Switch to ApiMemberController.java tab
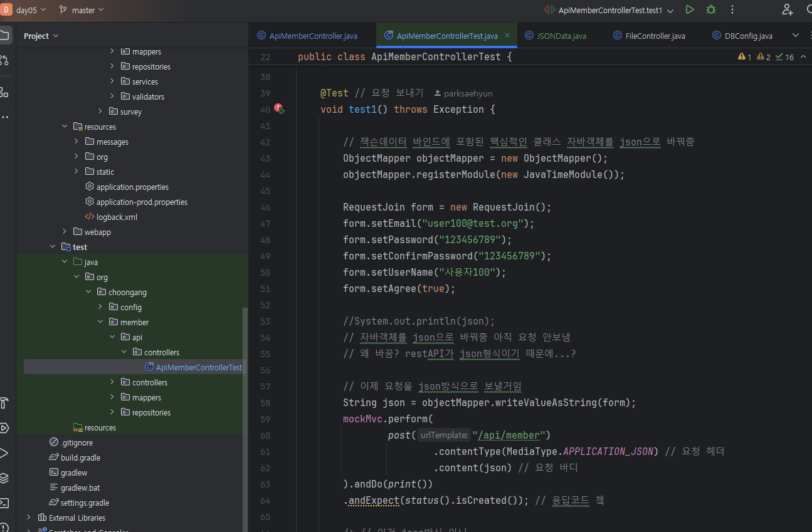This screenshot has height=532, width=812. tap(308, 36)
